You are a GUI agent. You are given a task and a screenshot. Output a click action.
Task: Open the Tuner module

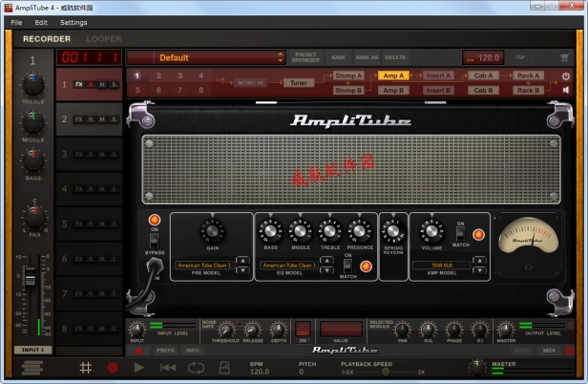[299, 83]
